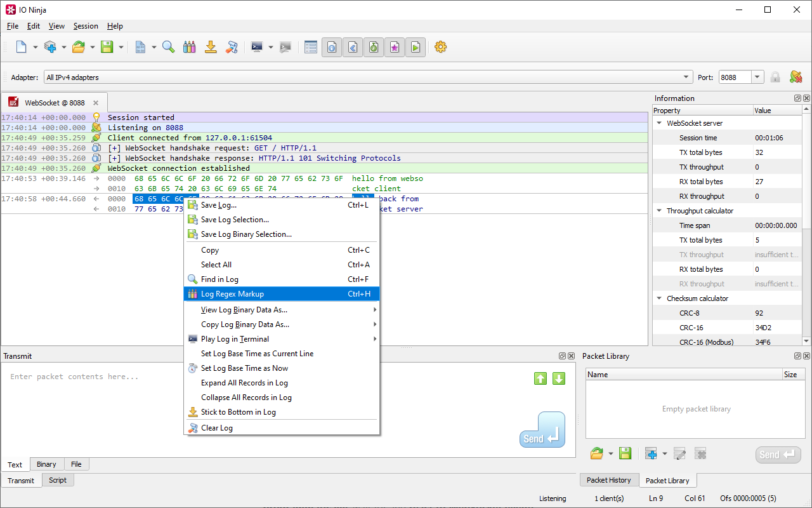This screenshot has width=812, height=508.
Task: Toggle the green stopwatch-page pane button
Action: (x=374, y=47)
